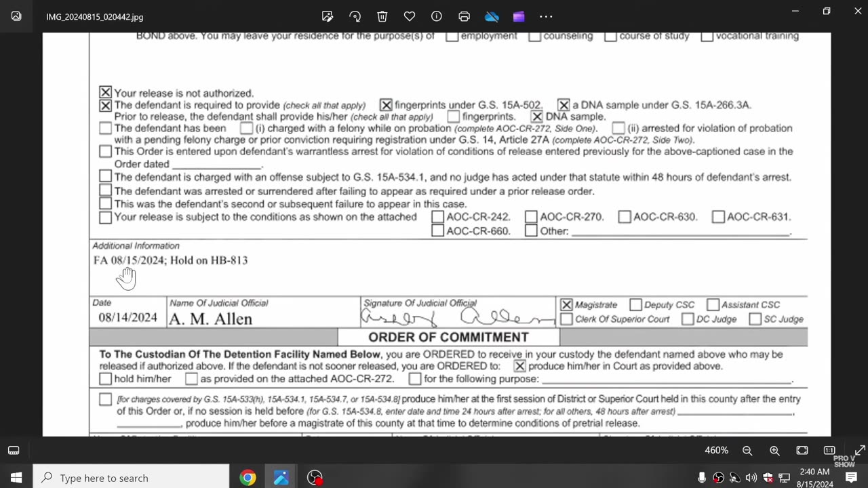The height and width of the screenshot is (488, 868).
Task: Click 'Your release is not authorized' checkbox
Action: point(105,93)
